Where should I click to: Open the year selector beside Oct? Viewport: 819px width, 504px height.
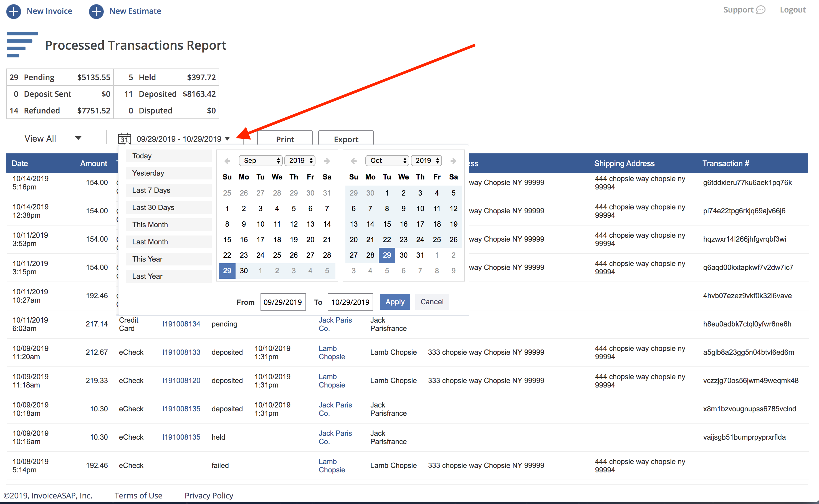click(x=426, y=161)
